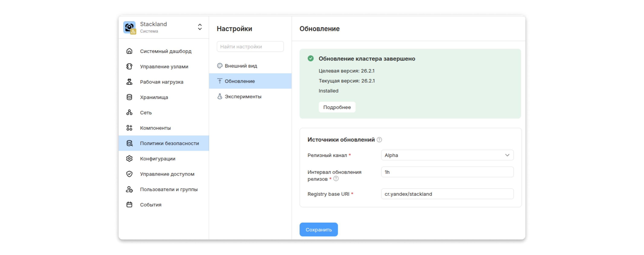
Task: Click the События calendar icon
Action: click(x=129, y=204)
